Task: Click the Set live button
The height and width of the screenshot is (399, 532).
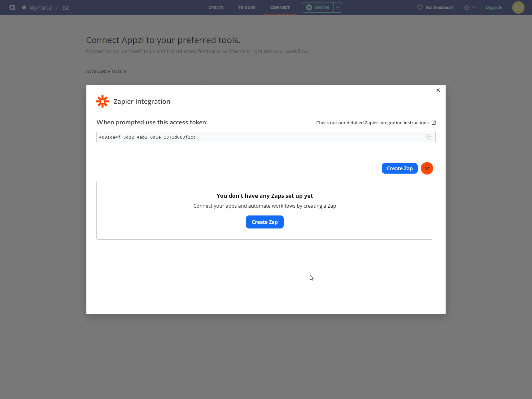Action: (318, 7)
